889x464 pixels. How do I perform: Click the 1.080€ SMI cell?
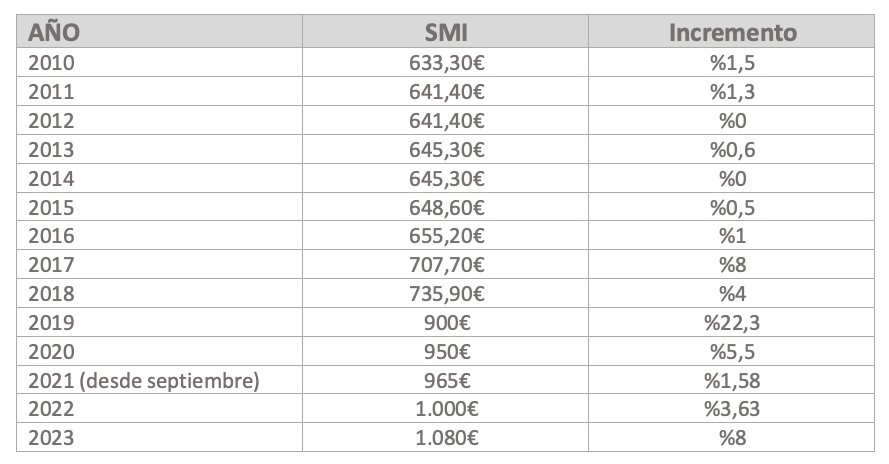pyautogui.click(x=446, y=437)
